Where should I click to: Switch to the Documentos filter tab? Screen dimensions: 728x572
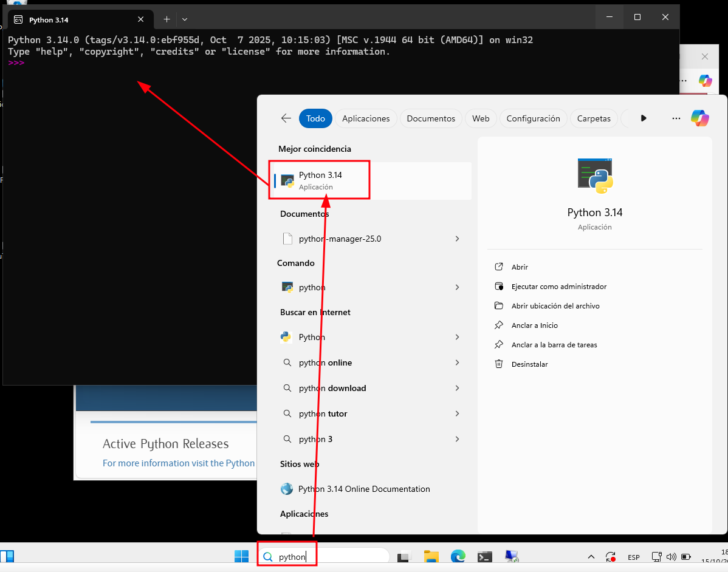tap(431, 118)
